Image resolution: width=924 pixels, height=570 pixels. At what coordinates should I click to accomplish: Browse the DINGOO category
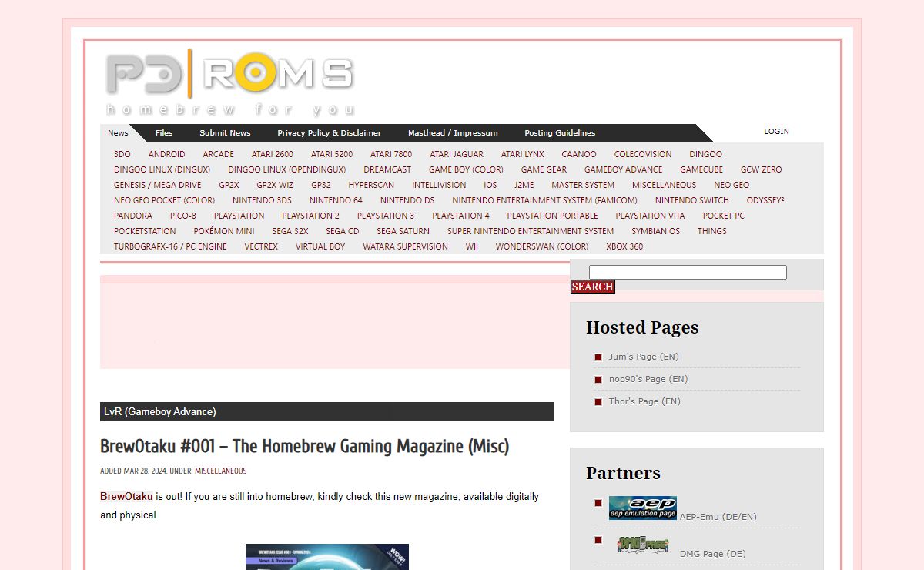coord(705,154)
